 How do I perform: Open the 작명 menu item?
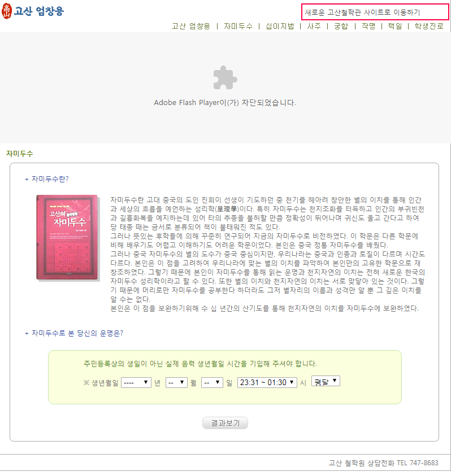pyautogui.click(x=368, y=26)
